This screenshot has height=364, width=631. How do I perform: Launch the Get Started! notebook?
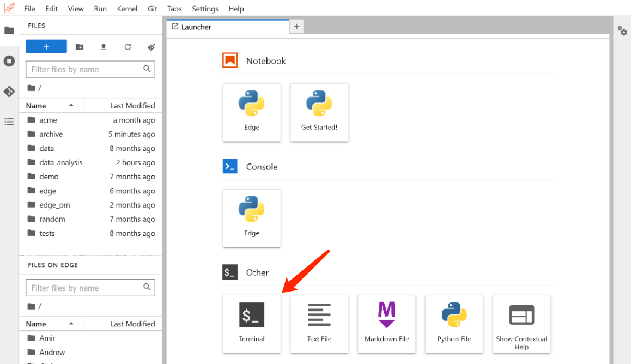coord(319,113)
